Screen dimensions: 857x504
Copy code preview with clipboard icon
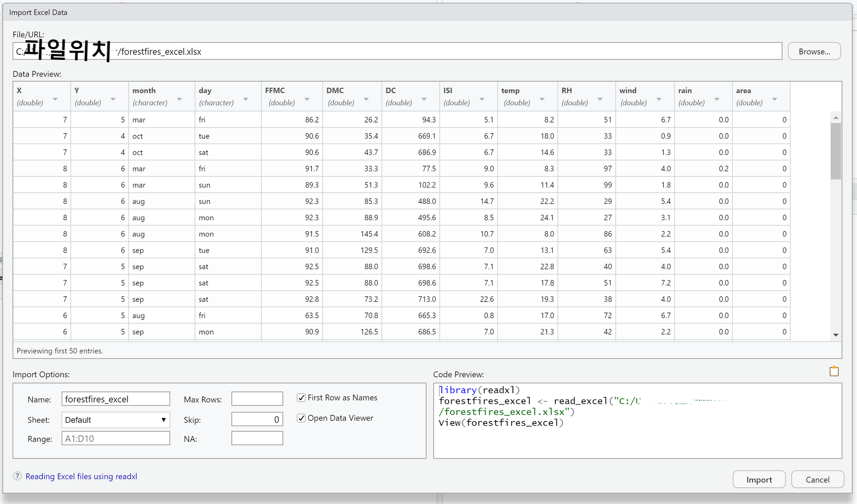point(834,371)
